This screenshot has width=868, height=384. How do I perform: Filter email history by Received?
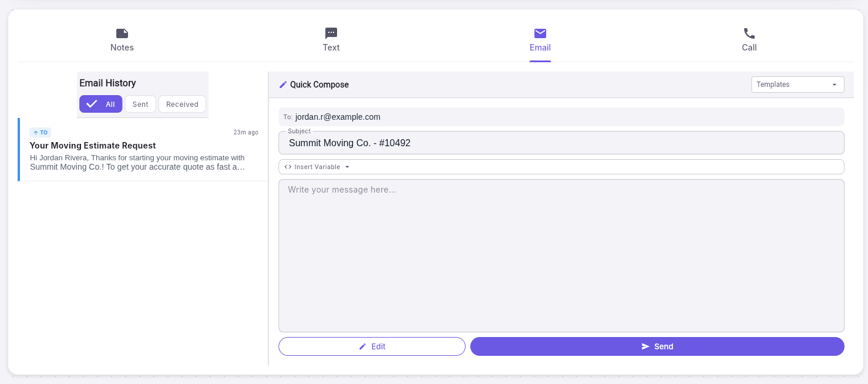point(182,104)
